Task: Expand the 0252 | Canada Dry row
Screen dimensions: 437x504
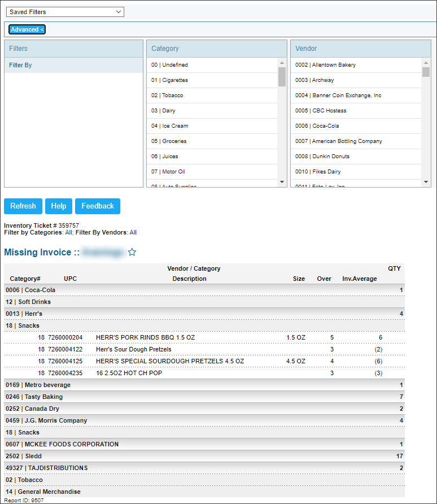Action: tap(204, 409)
